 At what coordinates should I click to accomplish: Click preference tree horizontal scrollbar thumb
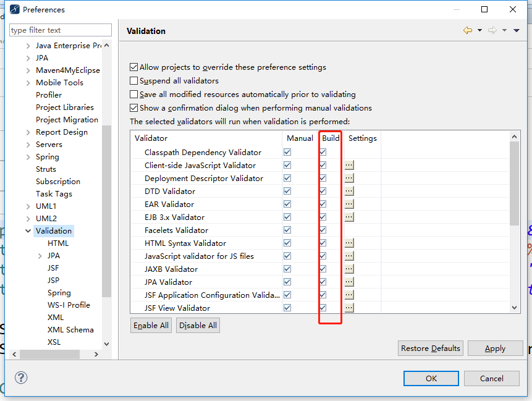click(49, 354)
